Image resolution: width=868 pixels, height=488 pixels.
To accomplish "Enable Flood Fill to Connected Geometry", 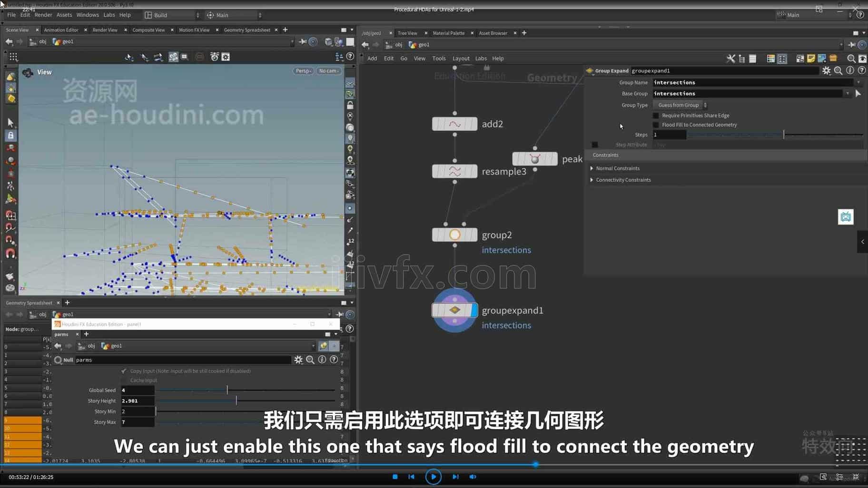I will (x=656, y=125).
